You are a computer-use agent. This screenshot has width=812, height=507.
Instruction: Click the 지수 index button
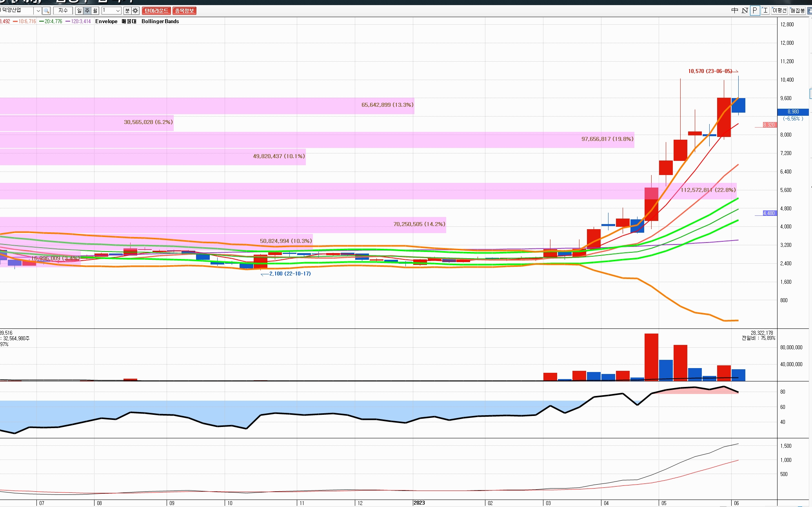tap(63, 11)
